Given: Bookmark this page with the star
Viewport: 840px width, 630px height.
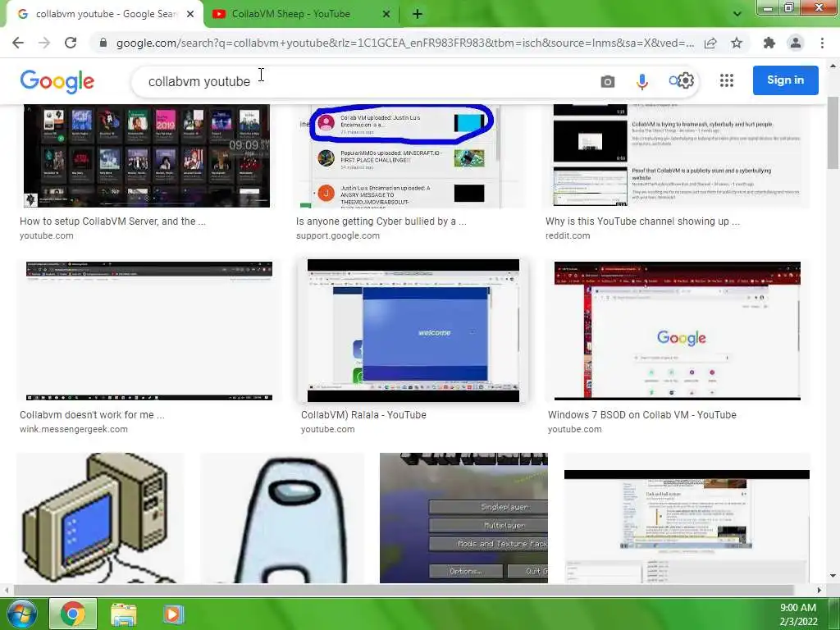Looking at the screenshot, I should point(737,43).
